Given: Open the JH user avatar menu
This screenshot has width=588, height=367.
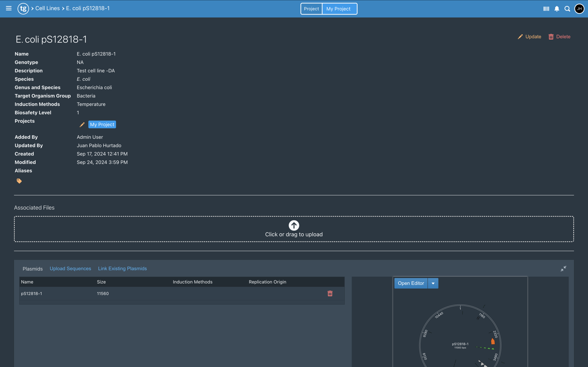Looking at the screenshot, I should pyautogui.click(x=579, y=9).
